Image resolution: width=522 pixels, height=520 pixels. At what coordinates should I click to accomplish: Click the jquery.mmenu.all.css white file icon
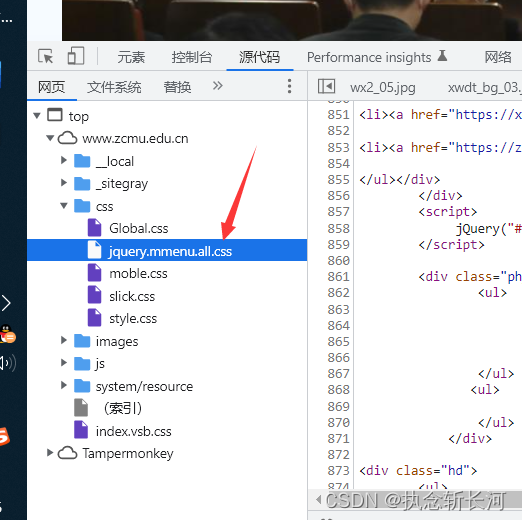point(94,250)
